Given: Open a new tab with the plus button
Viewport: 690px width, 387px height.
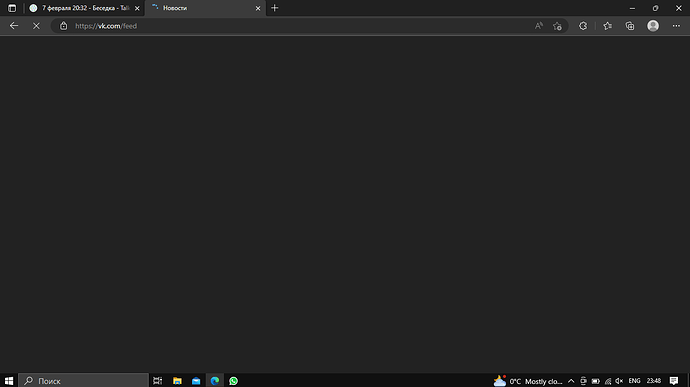Looking at the screenshot, I should 275,8.
